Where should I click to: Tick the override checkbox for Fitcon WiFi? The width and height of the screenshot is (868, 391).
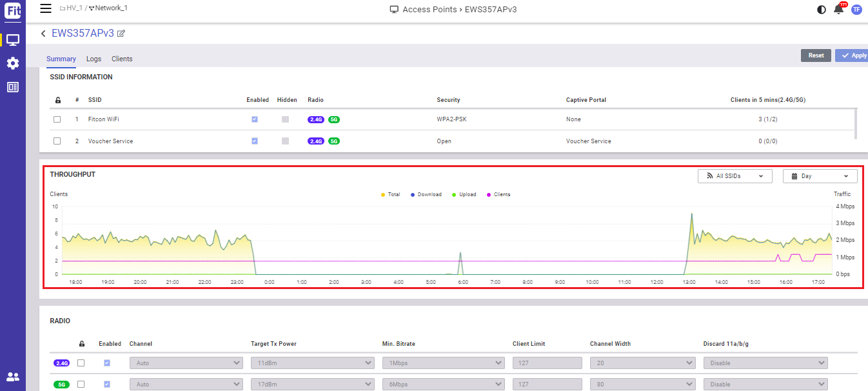point(57,119)
